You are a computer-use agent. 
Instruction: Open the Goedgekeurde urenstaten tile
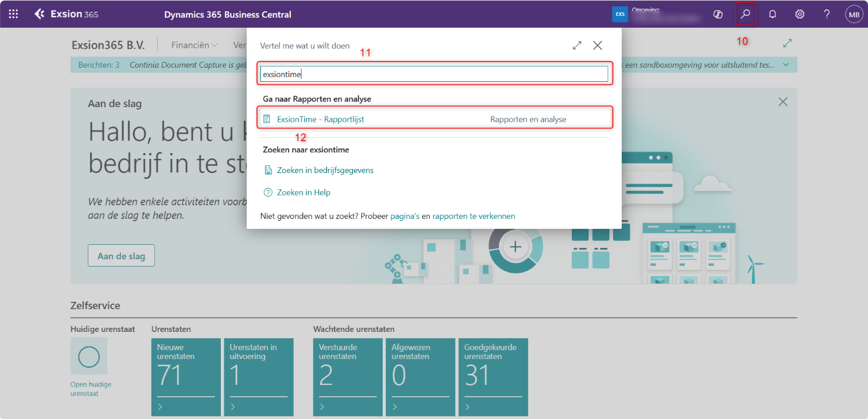click(493, 377)
